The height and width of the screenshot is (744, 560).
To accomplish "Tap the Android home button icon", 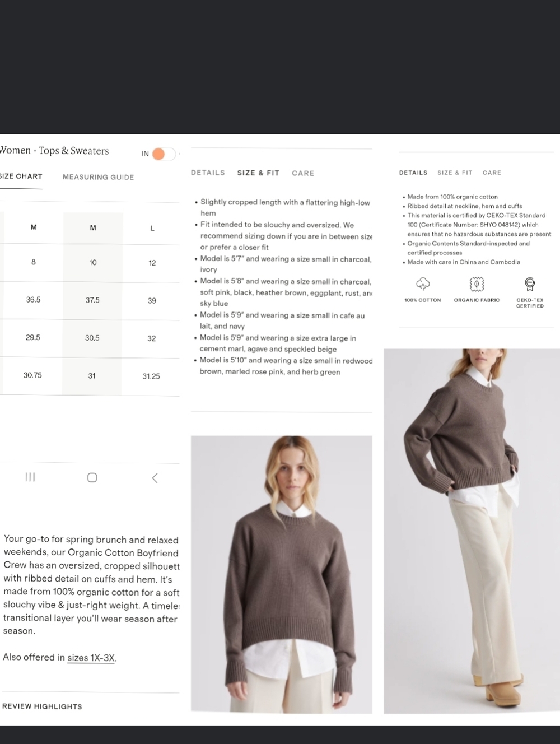I will [92, 477].
